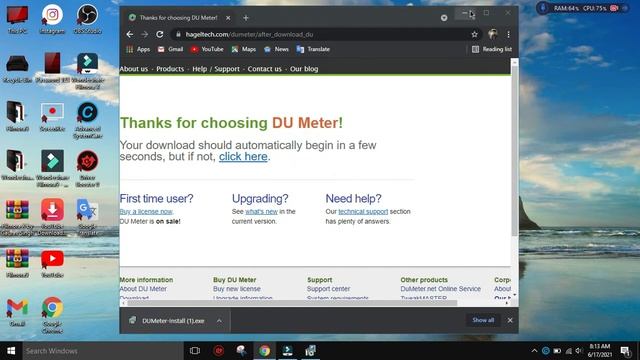640x360 pixels.
Task: Click the taskbar clock showing 8:13 AM
Action: tap(600, 351)
